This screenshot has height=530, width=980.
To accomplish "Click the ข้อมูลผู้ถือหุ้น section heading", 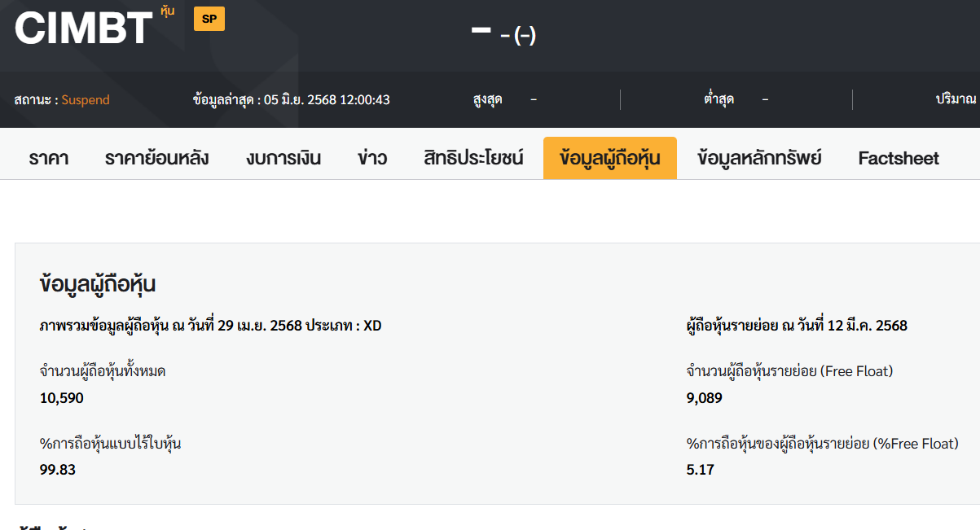I will (98, 285).
